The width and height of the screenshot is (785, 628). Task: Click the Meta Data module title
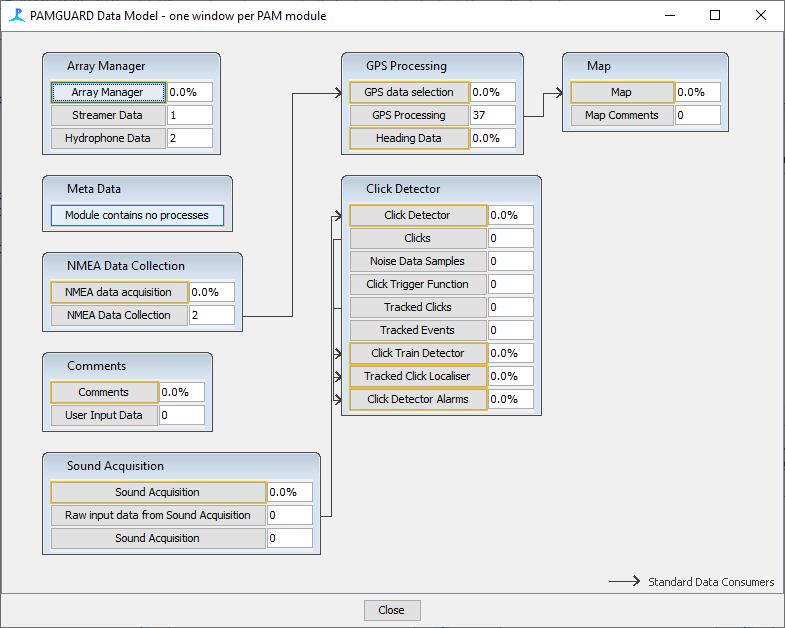[x=94, y=189]
